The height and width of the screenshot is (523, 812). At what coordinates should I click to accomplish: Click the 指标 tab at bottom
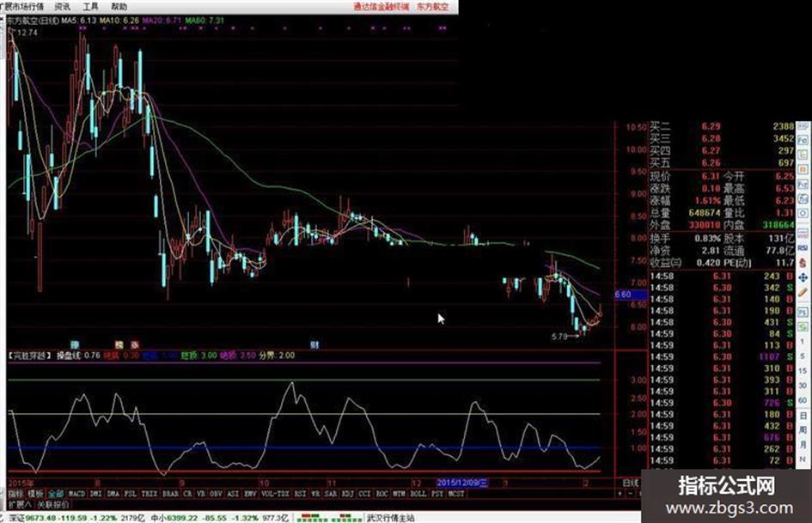(15, 494)
